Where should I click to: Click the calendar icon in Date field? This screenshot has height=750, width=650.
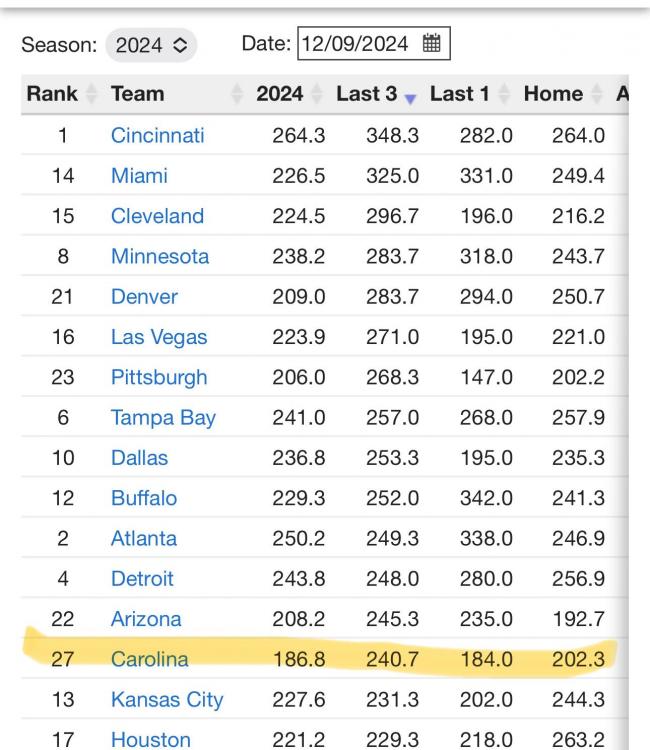(431, 43)
